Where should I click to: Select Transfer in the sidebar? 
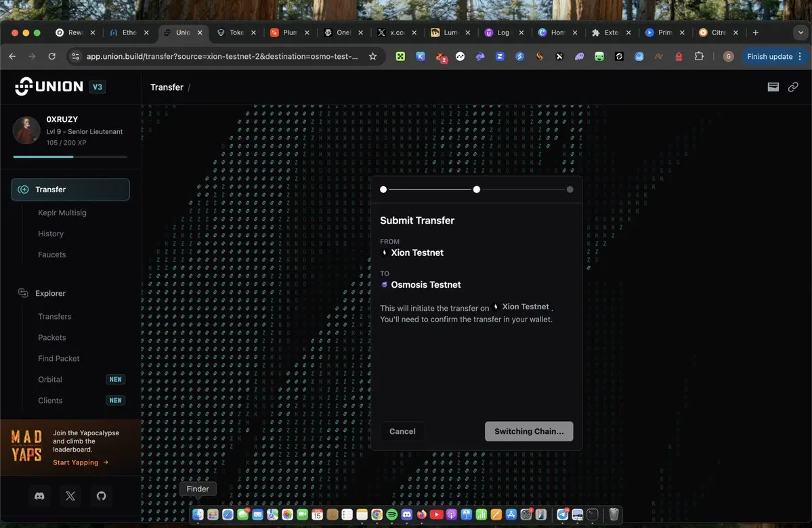click(x=70, y=190)
